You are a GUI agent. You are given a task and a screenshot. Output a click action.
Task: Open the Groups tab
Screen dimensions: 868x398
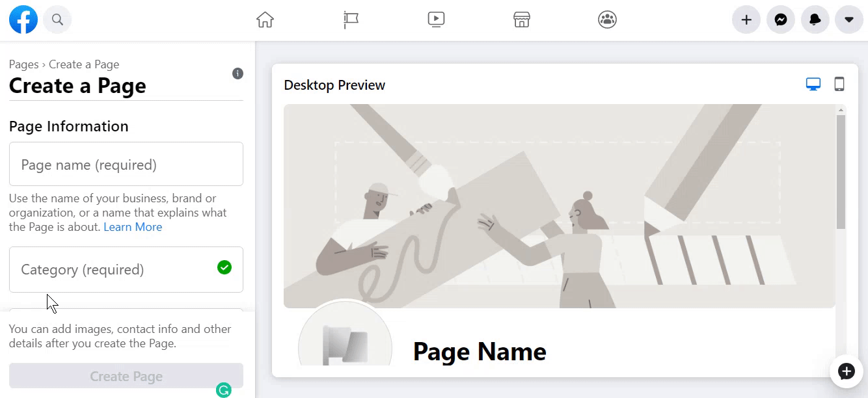607,20
